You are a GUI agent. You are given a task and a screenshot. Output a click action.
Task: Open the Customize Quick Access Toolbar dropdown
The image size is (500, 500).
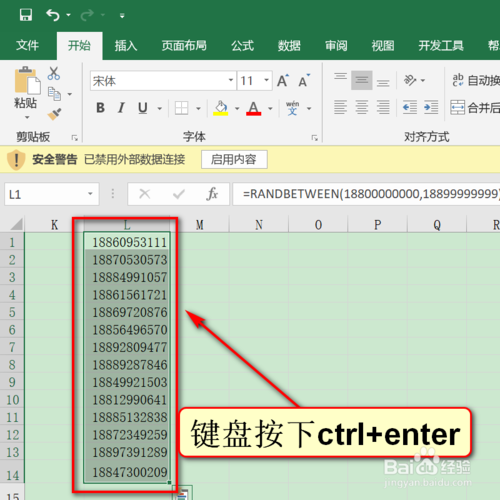tap(122, 15)
